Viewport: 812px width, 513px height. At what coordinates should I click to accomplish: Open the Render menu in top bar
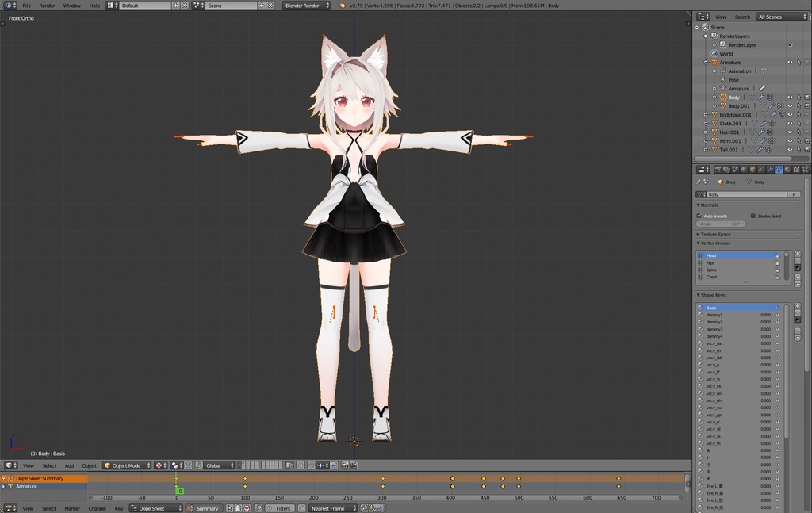pyautogui.click(x=47, y=6)
